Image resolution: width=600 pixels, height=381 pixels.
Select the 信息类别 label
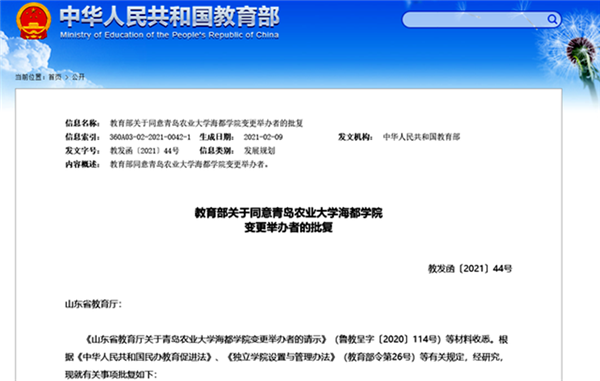point(217,151)
